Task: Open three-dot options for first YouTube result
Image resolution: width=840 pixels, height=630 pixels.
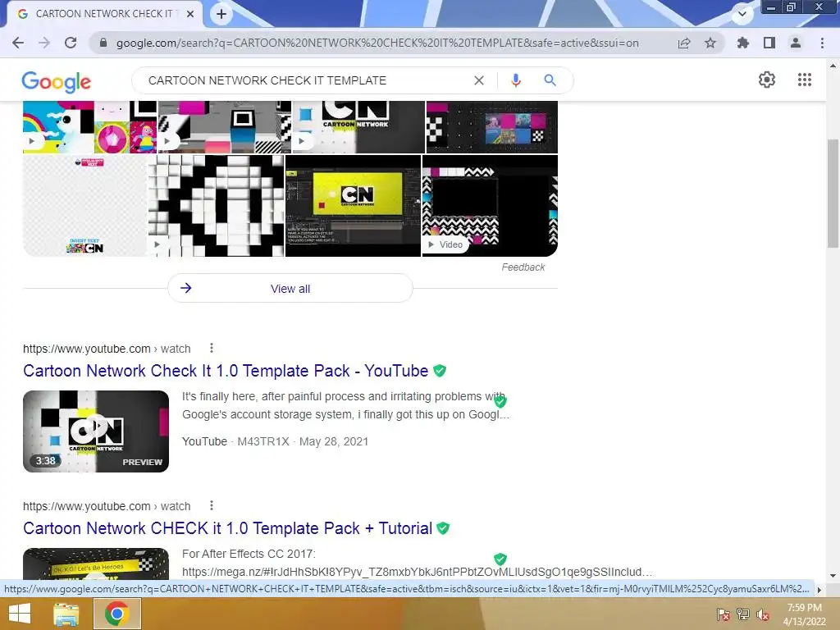Action: tap(212, 348)
